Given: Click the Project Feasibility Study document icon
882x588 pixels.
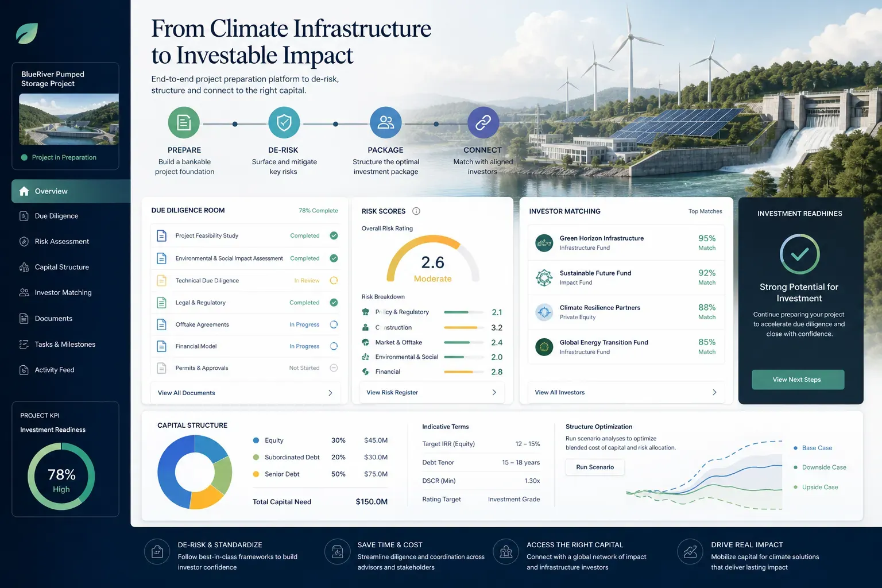Looking at the screenshot, I should pos(162,235).
